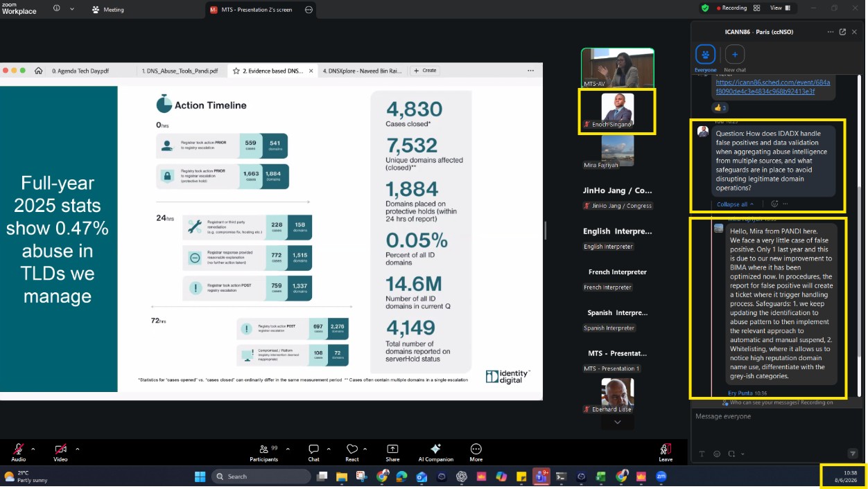Image resolution: width=868 pixels, height=489 pixels.
Task: Show more participants with down chevron
Action: pyautogui.click(x=618, y=423)
